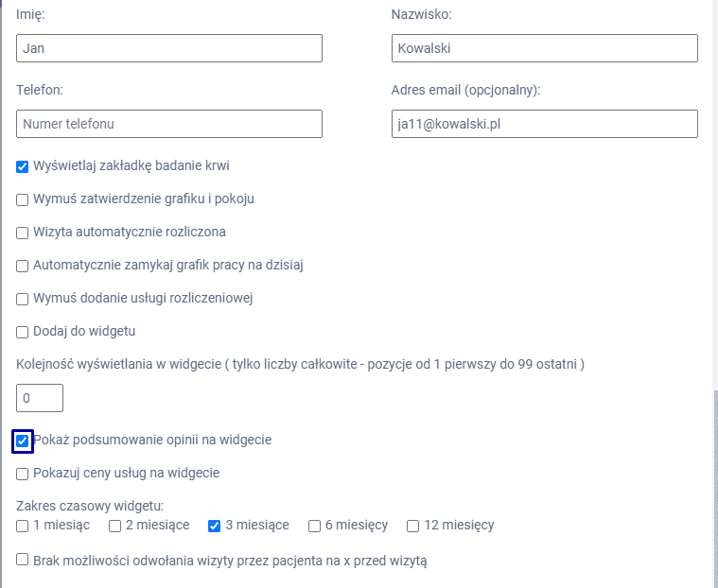Viewport: 718px width, 588px height.
Task: Enable Wymuś dodanie usługi rozliczeniowej checkbox
Action: (23, 299)
